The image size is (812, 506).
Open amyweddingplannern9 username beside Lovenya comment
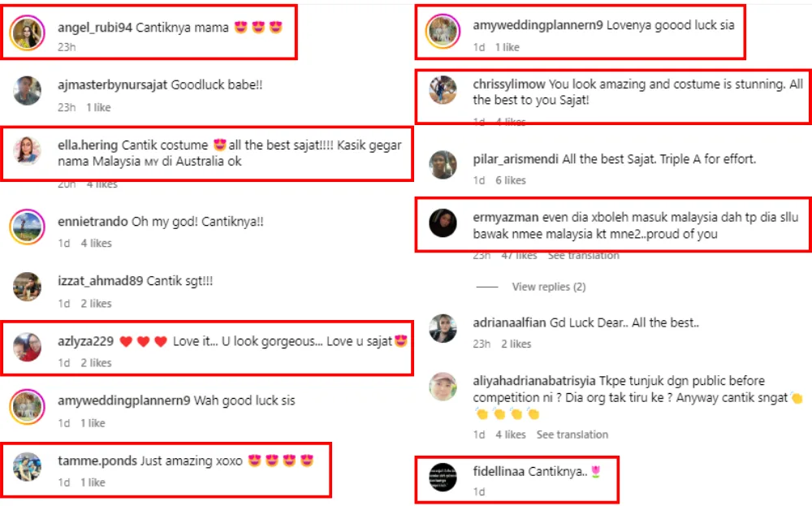538,25
